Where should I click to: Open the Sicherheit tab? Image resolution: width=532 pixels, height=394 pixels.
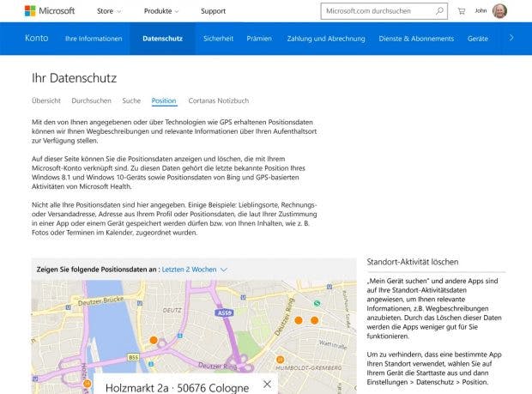[218, 39]
